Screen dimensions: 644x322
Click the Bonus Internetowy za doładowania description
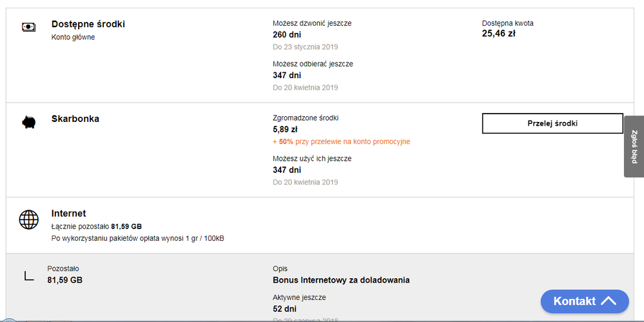(x=341, y=280)
